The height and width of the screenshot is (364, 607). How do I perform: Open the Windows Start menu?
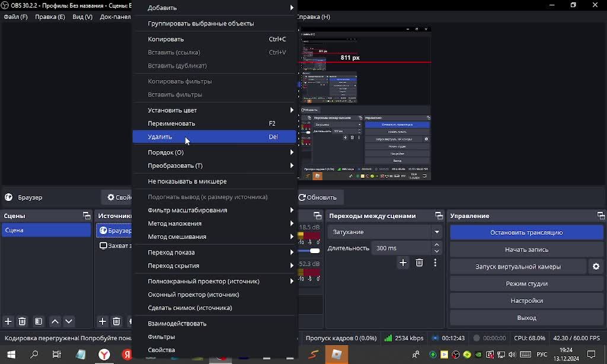(x=11, y=355)
